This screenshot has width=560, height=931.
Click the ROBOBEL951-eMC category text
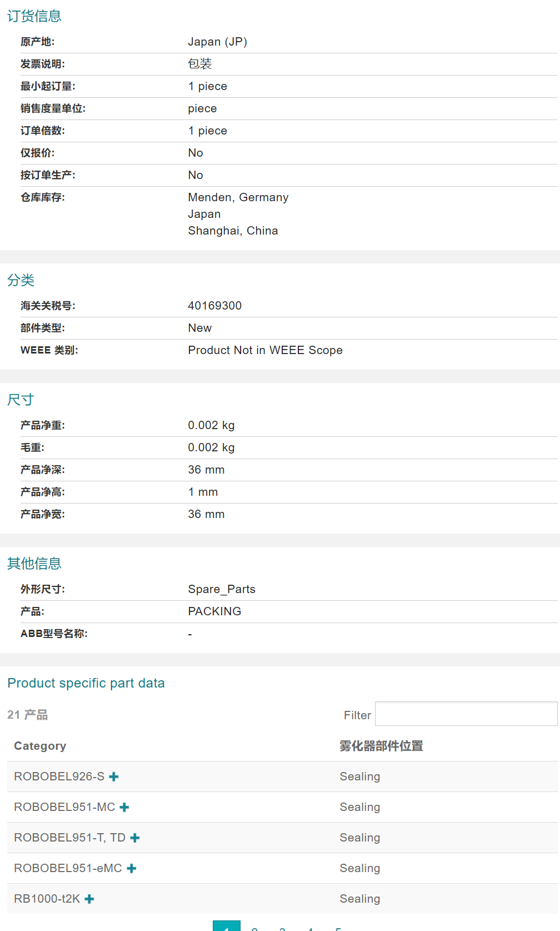(68, 868)
